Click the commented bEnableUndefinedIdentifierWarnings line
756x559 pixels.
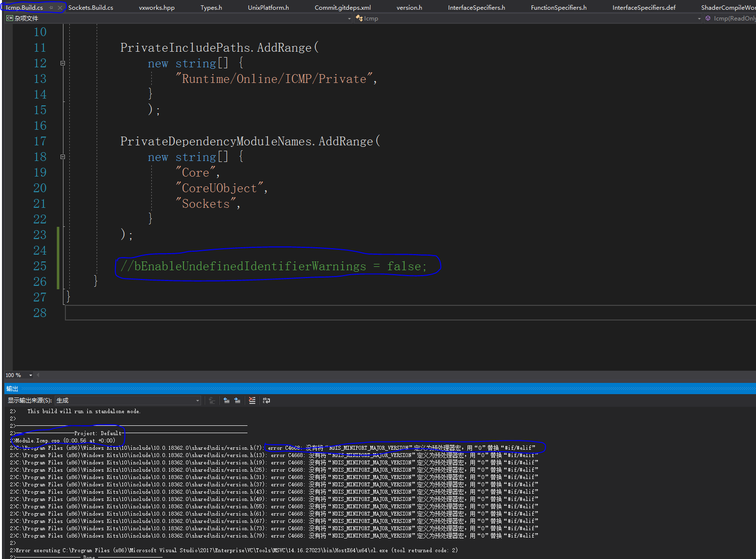(273, 266)
